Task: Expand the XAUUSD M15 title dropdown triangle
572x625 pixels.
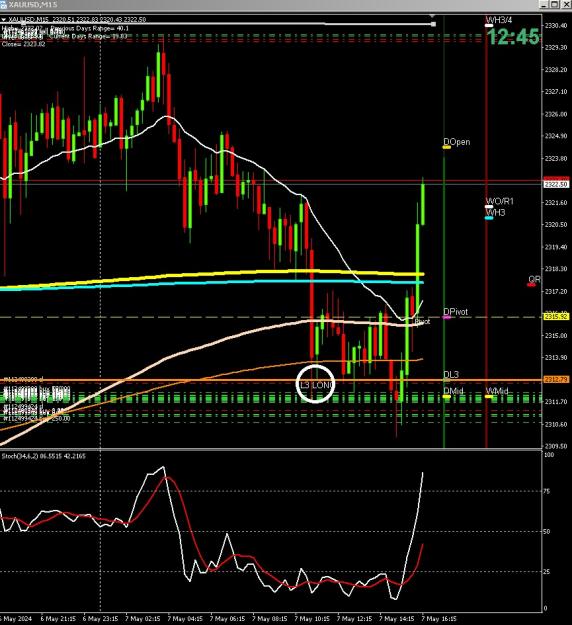Action: click(4, 20)
